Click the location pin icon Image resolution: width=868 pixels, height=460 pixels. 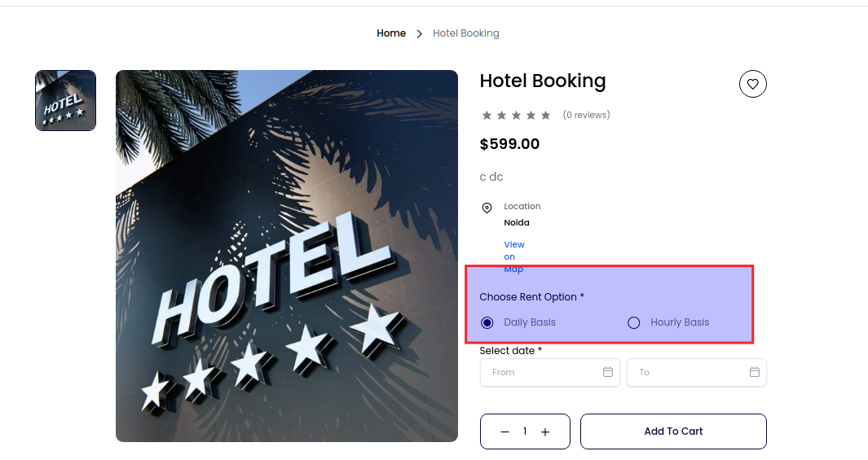(487, 208)
